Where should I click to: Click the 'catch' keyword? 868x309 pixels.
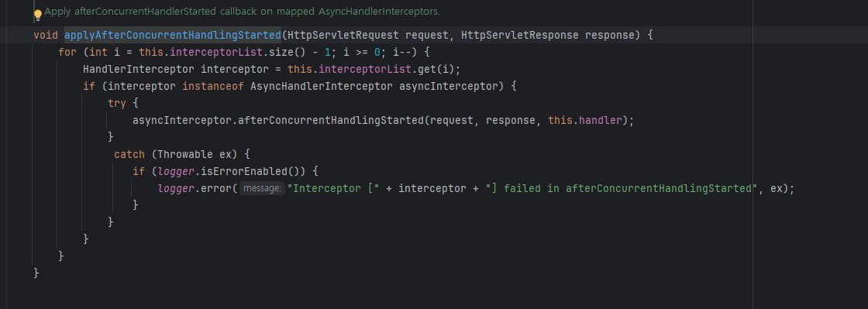[x=129, y=154]
